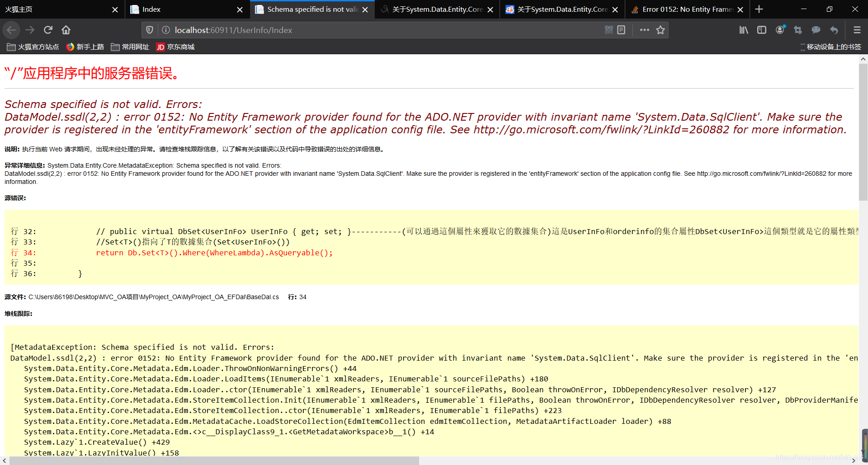Open 移动设备上的书签 folder
This screenshot has width=868, height=465.
pos(830,47)
